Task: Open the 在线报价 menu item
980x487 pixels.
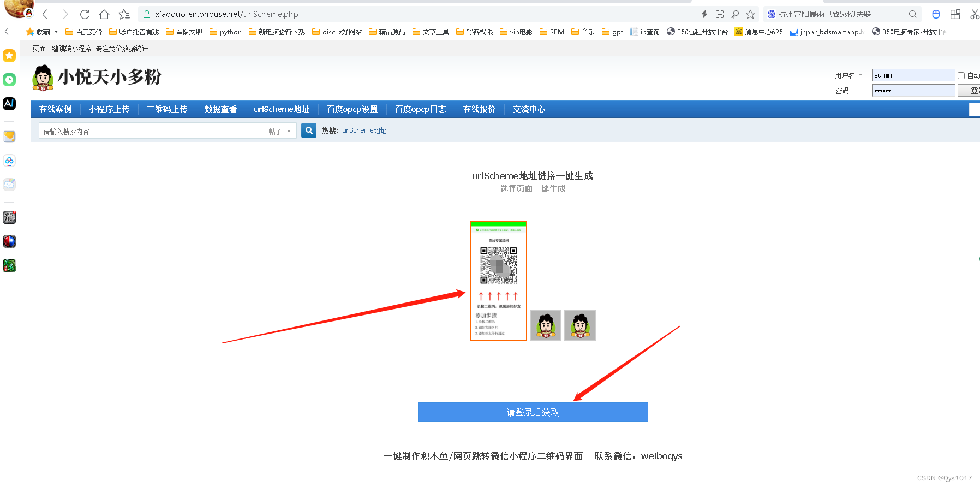Action: 479,109
